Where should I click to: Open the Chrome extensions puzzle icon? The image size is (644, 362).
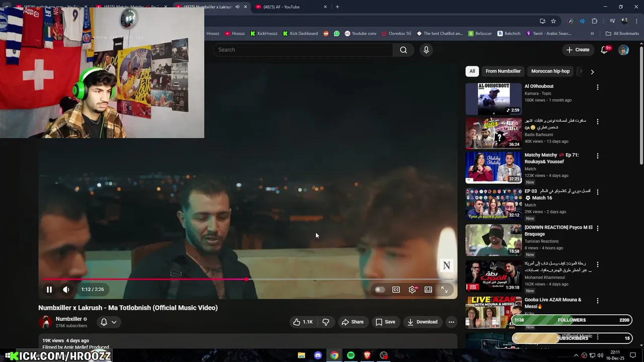point(594,21)
